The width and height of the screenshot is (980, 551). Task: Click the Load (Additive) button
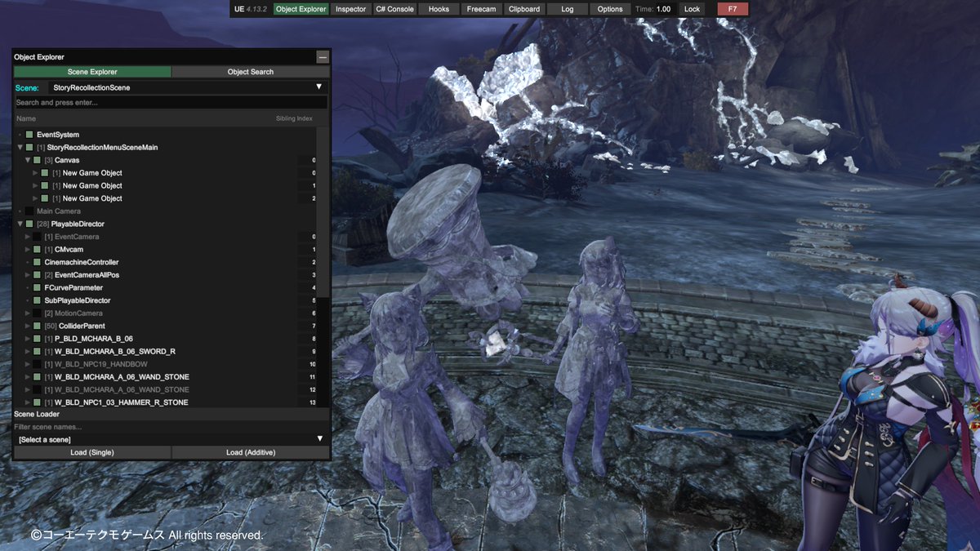251,452
